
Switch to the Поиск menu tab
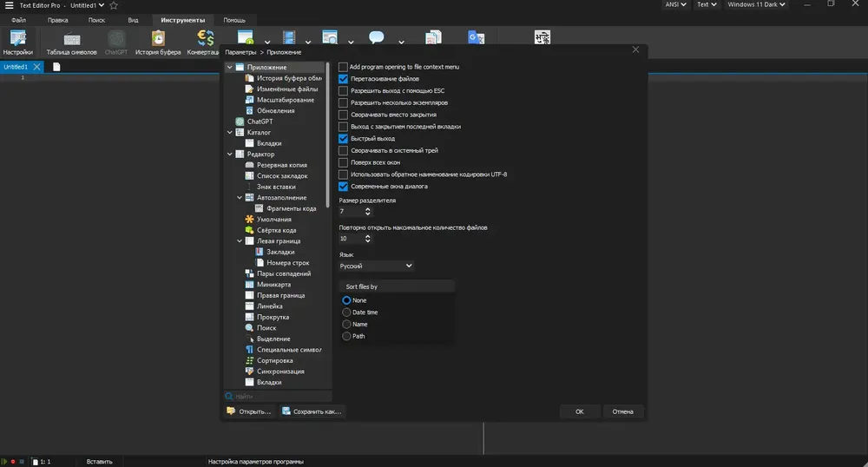pyautogui.click(x=96, y=20)
